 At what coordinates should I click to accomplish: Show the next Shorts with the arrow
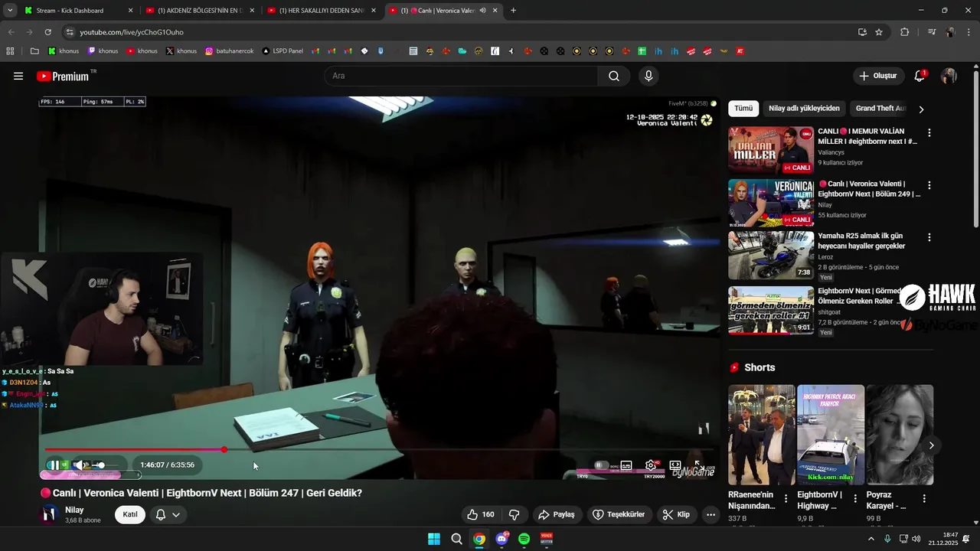tap(932, 445)
